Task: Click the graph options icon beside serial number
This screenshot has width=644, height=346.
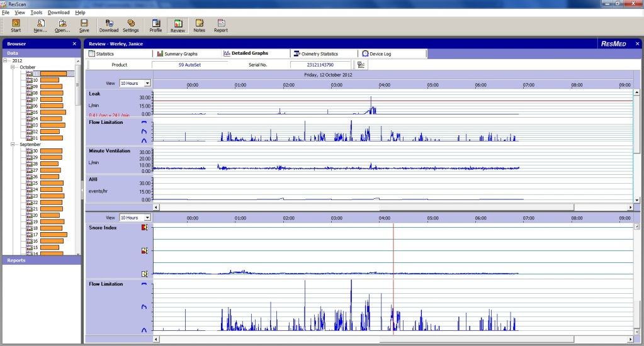Action: point(361,65)
